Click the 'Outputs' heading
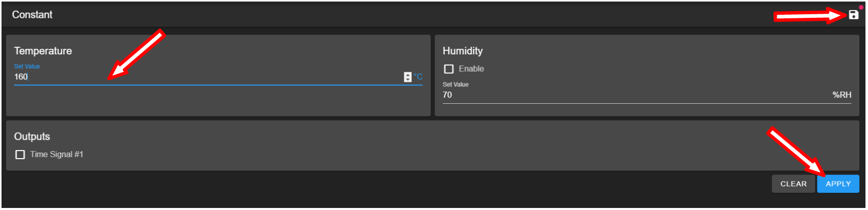The image size is (868, 210). tap(32, 136)
